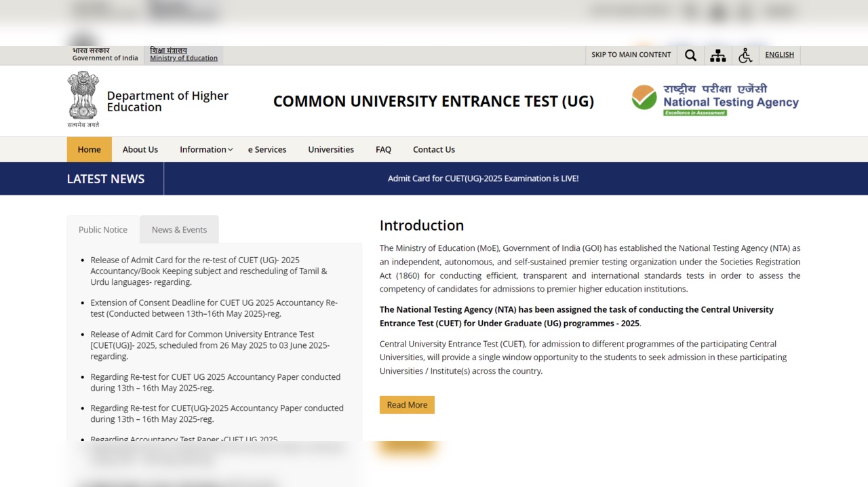Image resolution: width=868 pixels, height=487 pixels.
Task: Click Skip to Main Content link
Action: (631, 55)
